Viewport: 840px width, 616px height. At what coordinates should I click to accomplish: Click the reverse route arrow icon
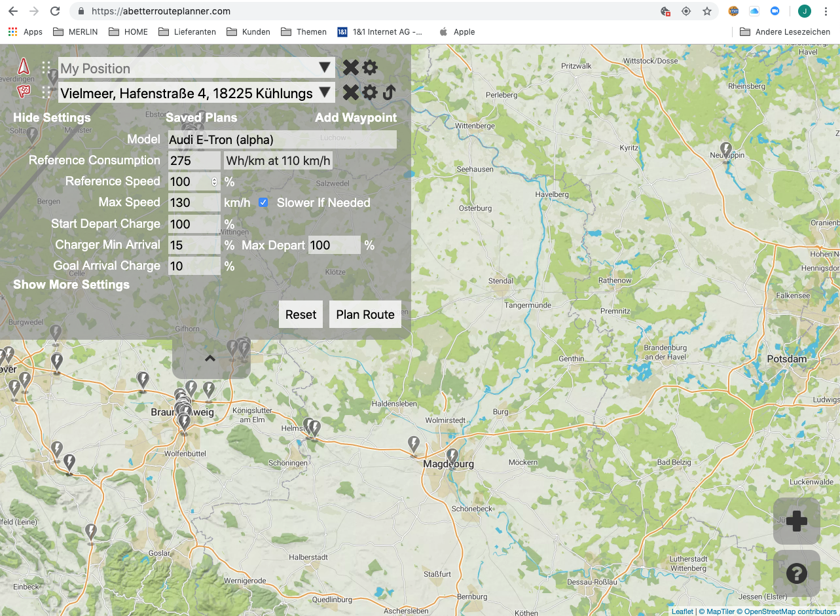pos(389,92)
